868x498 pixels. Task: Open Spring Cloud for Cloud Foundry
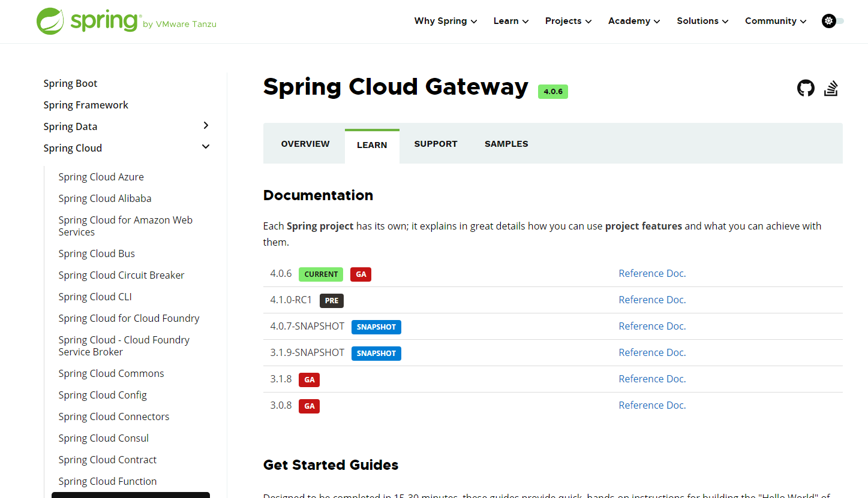click(129, 318)
